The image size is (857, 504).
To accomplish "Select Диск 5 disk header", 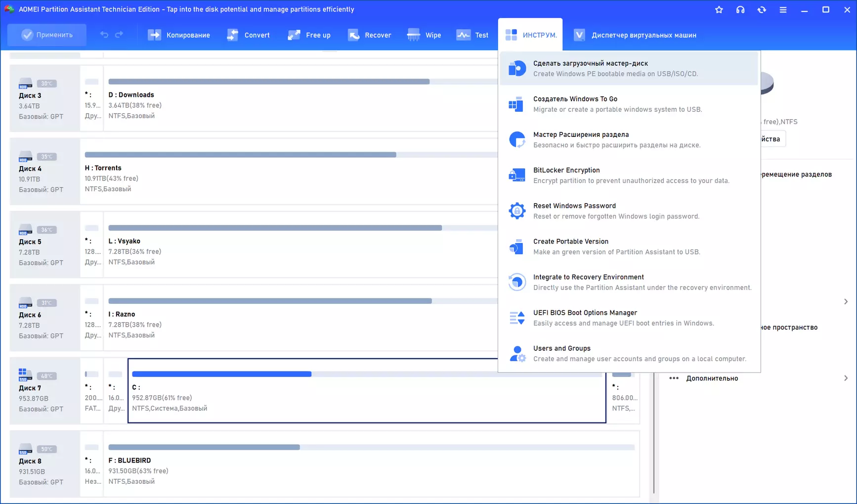I will 44,244.
